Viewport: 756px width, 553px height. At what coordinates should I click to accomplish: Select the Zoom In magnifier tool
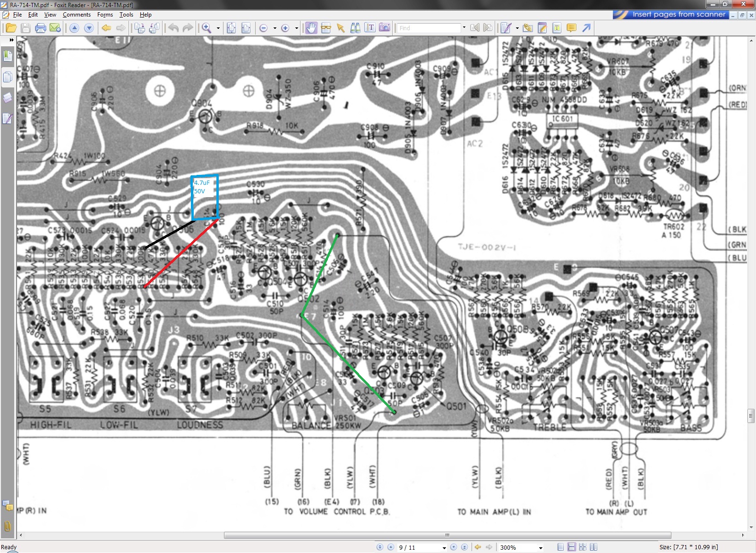pos(206,28)
